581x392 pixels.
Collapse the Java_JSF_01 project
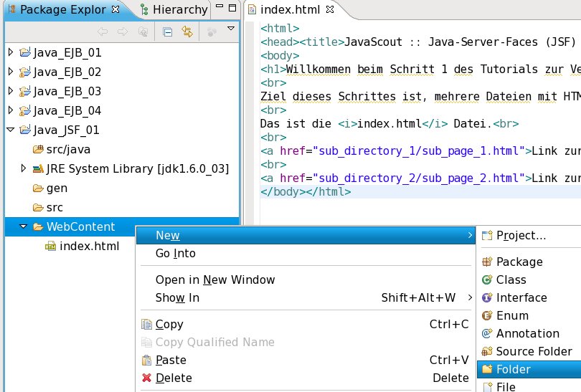pos(10,130)
